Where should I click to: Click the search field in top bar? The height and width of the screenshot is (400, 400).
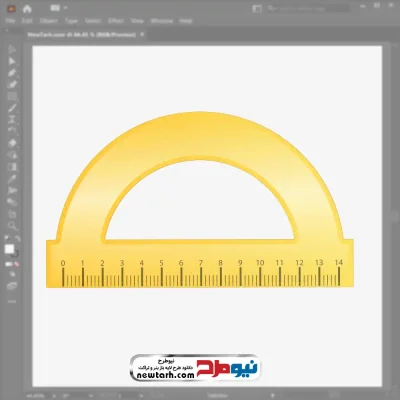[308, 9]
